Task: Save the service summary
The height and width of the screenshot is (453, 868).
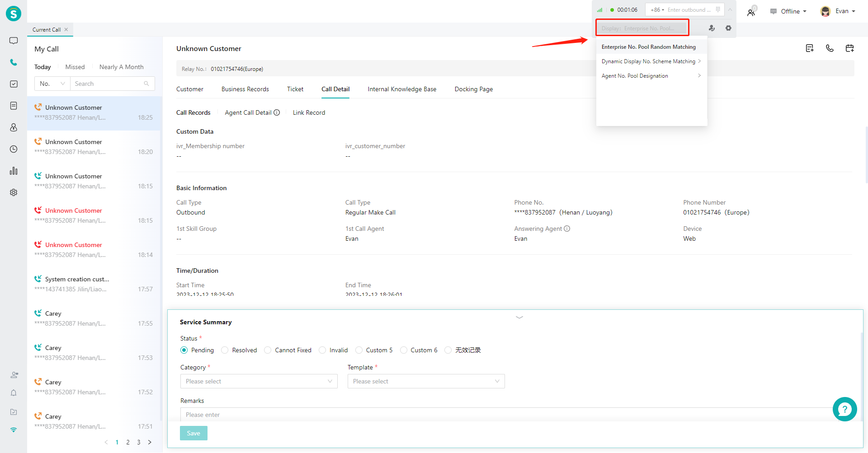Action: tap(193, 433)
